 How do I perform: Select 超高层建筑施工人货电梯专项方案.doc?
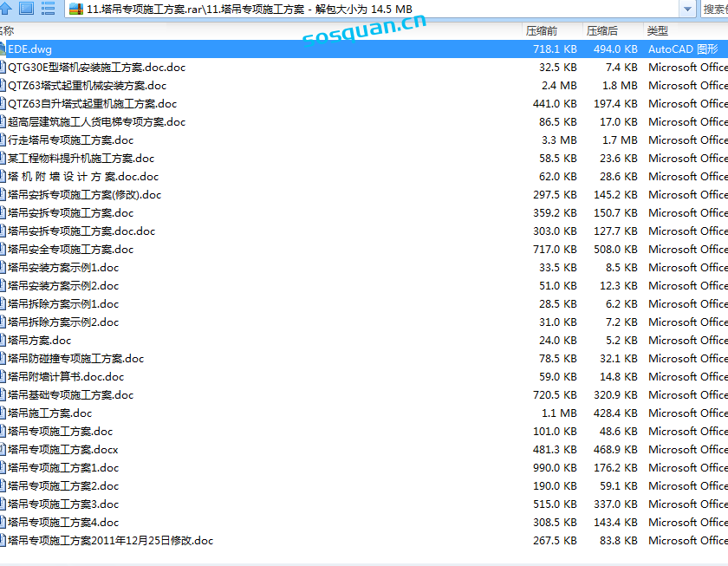[x=96, y=122]
